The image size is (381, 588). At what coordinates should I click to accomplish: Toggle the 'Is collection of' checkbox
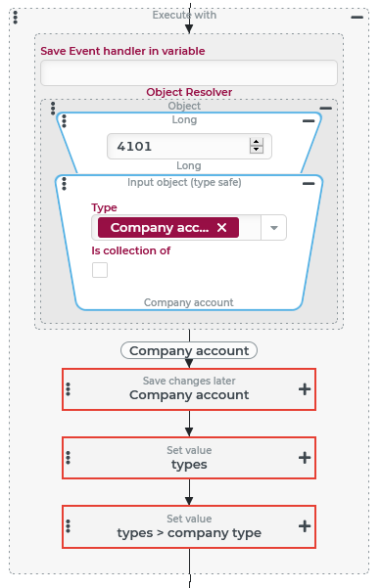(100, 270)
